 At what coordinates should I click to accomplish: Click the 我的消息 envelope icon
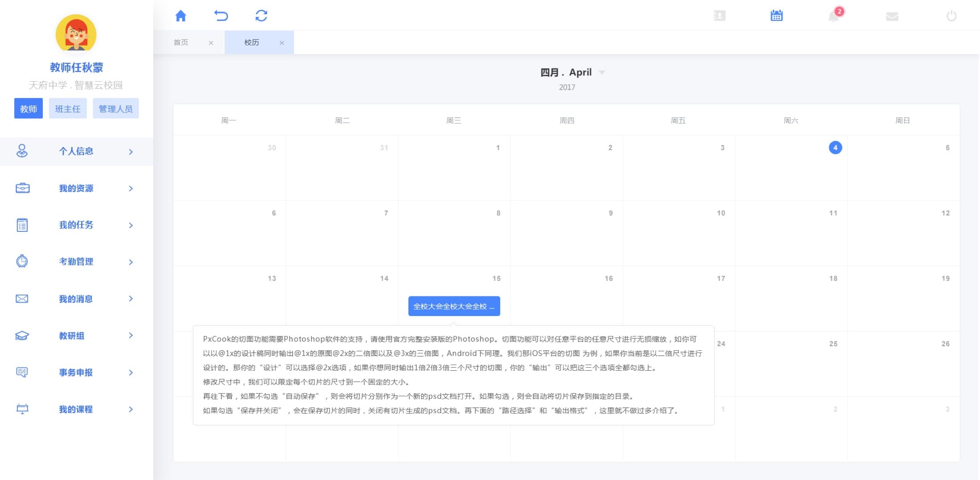(x=22, y=299)
